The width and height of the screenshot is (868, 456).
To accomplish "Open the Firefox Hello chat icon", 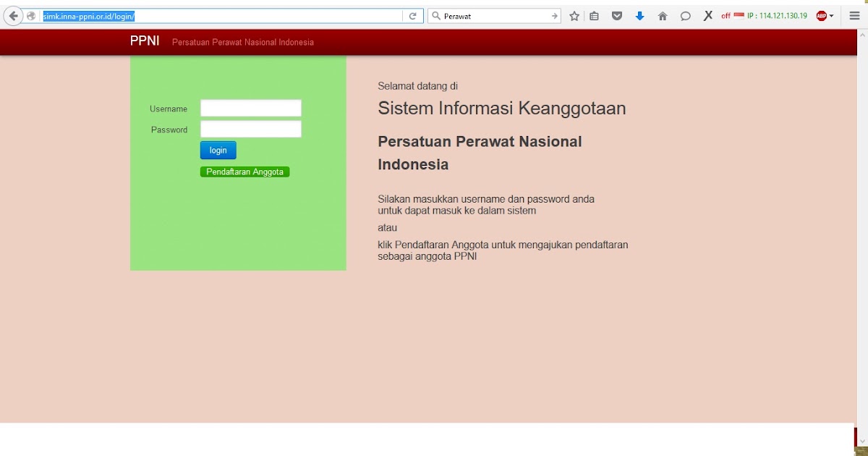I will [x=686, y=16].
